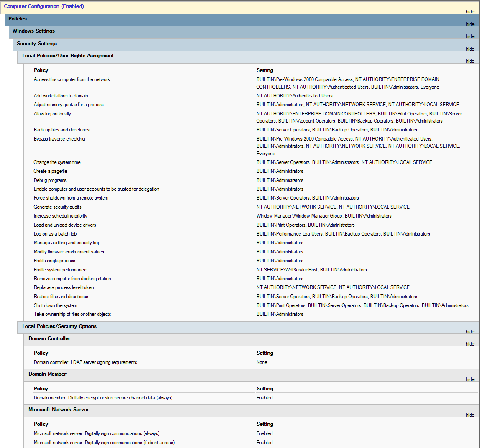Image resolution: width=480 pixels, height=448 pixels.
Task: Click 'Shut down the system' policy name
Action: tap(55, 305)
